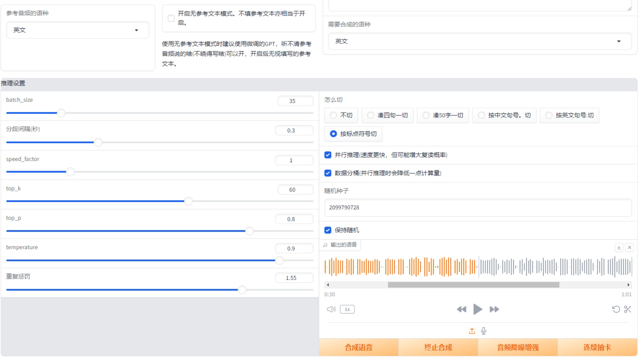Click the undo icon in the audio player
644x358 pixels.
coord(616,309)
